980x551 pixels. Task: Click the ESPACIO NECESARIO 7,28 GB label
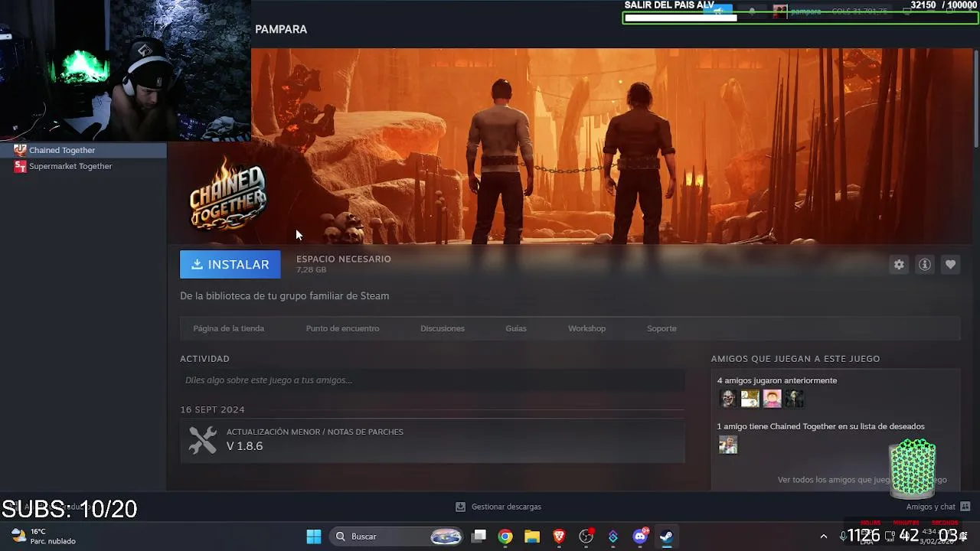pyautogui.click(x=344, y=264)
